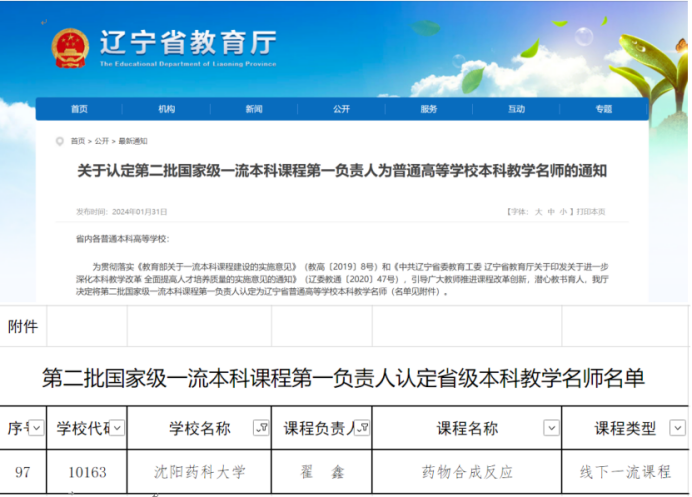Set font size to 小
Image resolution: width=692 pixels, height=497 pixels.
click(562, 212)
